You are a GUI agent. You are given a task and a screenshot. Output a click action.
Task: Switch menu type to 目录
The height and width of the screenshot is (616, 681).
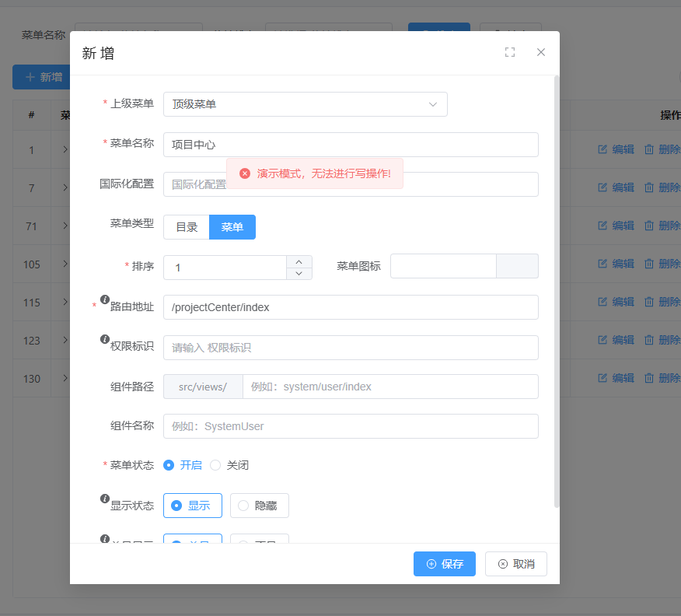(187, 227)
